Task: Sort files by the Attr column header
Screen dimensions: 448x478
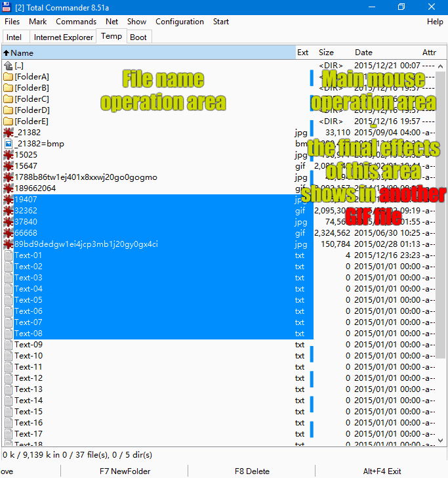Action: point(429,53)
